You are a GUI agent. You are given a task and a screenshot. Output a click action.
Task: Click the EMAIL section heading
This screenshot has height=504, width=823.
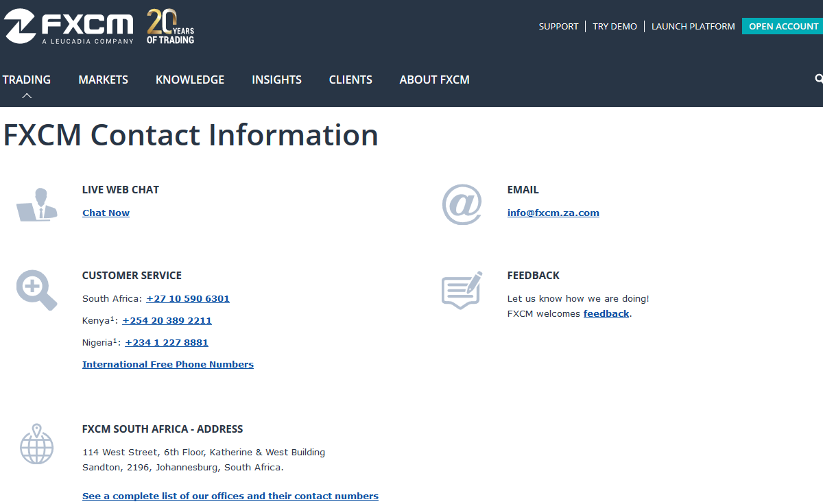[523, 190]
